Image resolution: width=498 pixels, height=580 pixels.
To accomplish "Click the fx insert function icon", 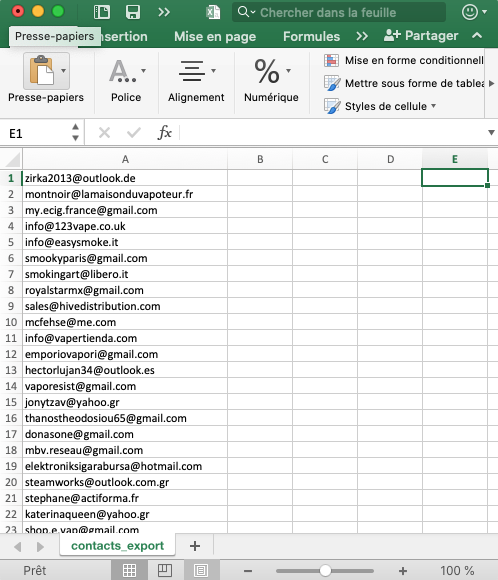I will point(165,132).
